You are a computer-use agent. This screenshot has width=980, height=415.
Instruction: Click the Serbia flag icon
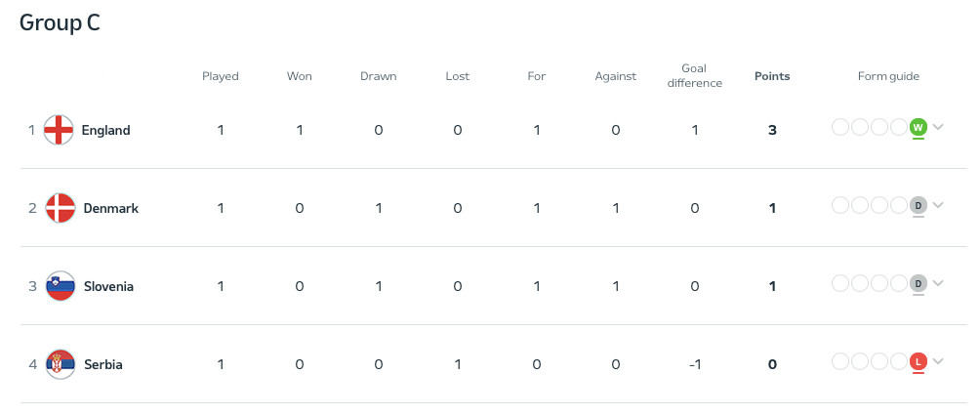61,364
